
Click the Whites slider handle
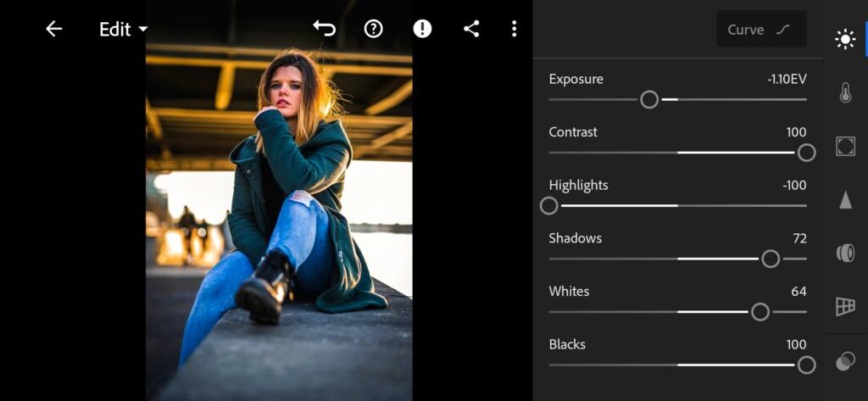point(760,312)
